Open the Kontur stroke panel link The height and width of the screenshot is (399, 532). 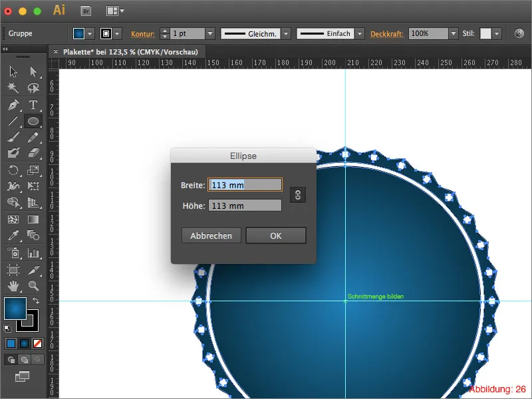[x=143, y=34]
